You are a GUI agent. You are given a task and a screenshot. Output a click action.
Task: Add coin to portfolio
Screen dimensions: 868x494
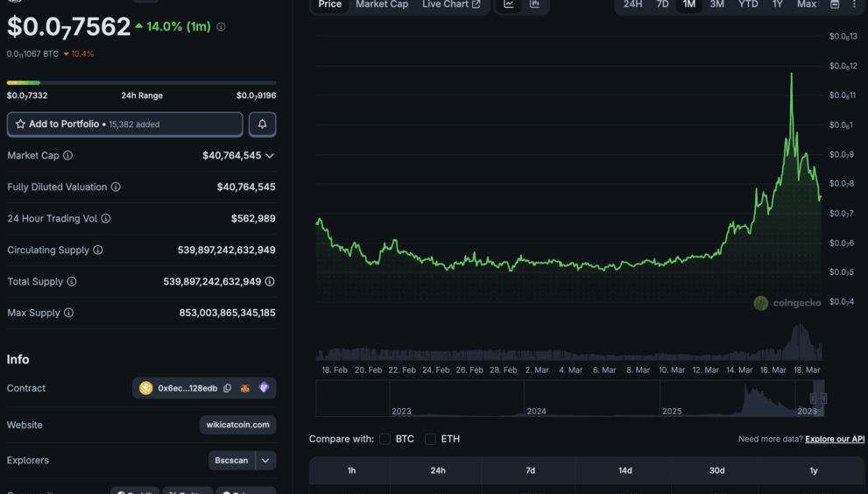[x=124, y=124]
